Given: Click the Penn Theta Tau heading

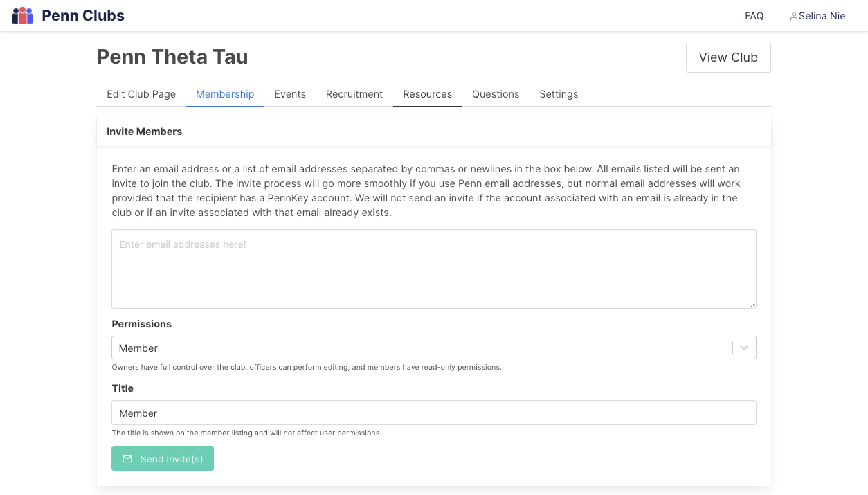Looking at the screenshot, I should pyautogui.click(x=172, y=57).
